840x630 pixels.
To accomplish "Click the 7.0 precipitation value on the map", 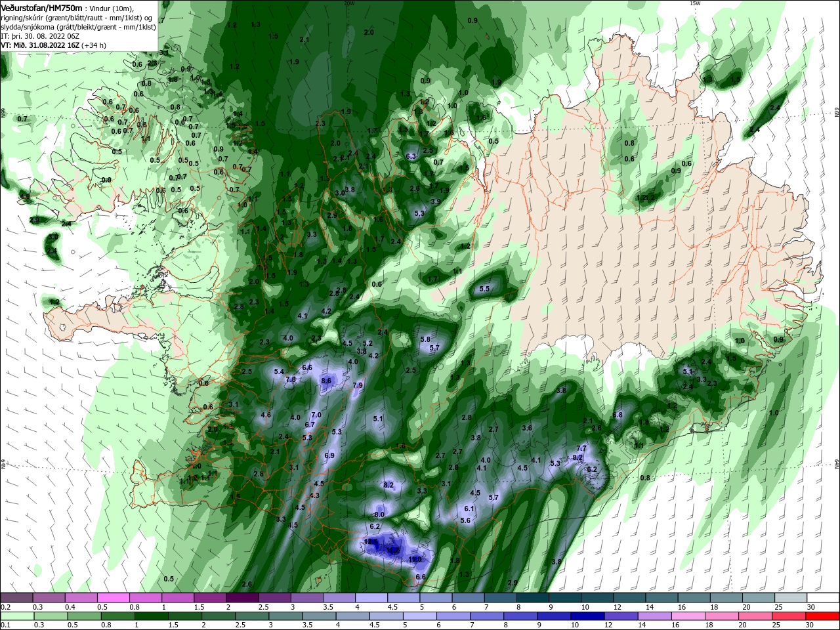I will tap(316, 415).
